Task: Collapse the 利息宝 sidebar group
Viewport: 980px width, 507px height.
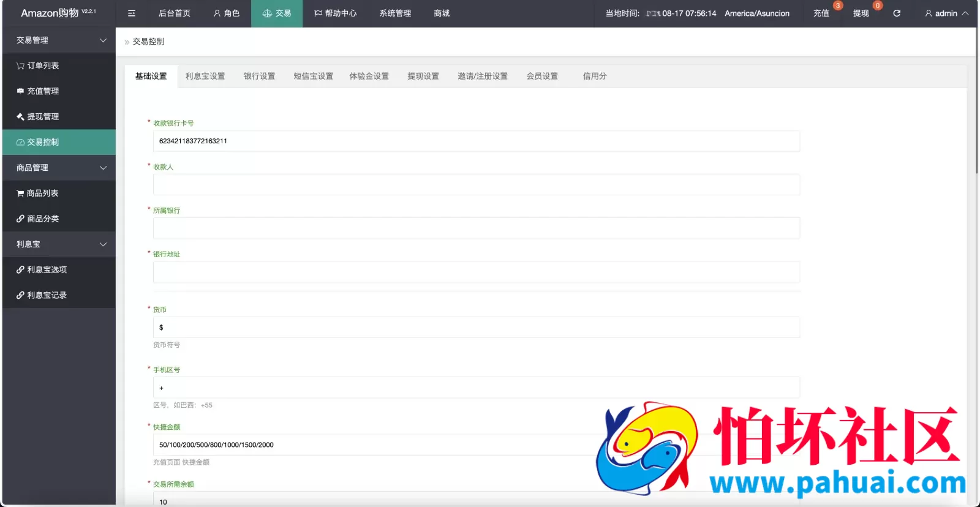Action: pyautogui.click(x=59, y=244)
